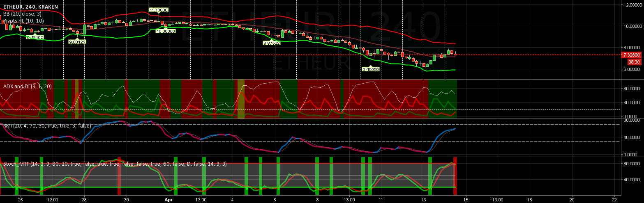Image resolution: width=644 pixels, height=203 pixels.
Task: Open the ADX and DI (3, 1, 20) legend
Action: (x=28, y=87)
